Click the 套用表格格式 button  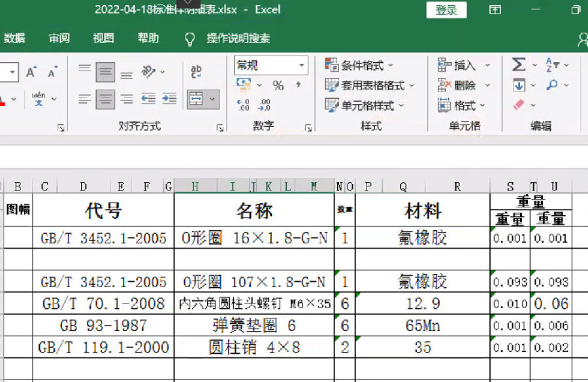pos(365,86)
